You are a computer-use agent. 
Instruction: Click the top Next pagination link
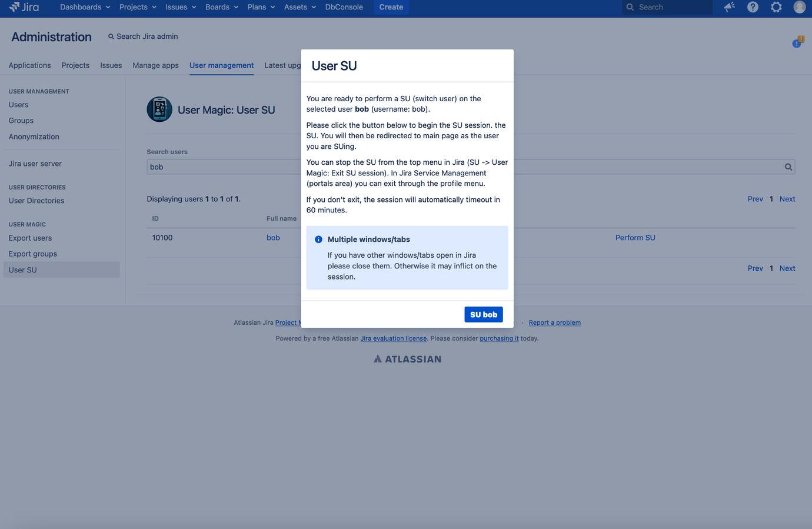[787, 199]
